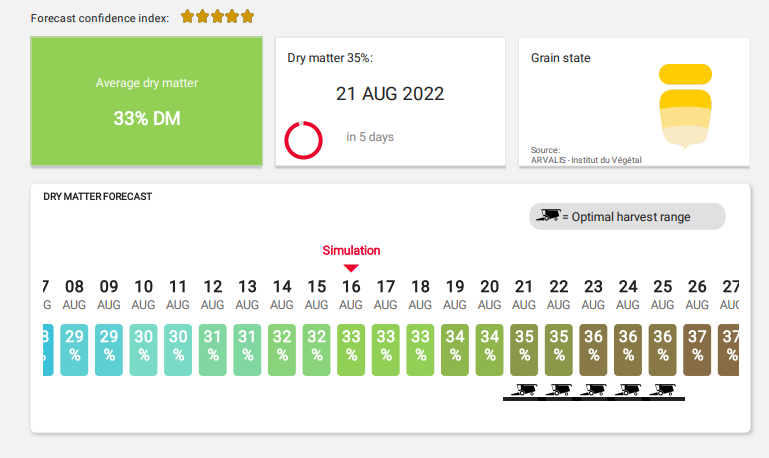769x458 pixels.
Task: Select the 29% tile for 08 AUG
Action: tap(75, 349)
